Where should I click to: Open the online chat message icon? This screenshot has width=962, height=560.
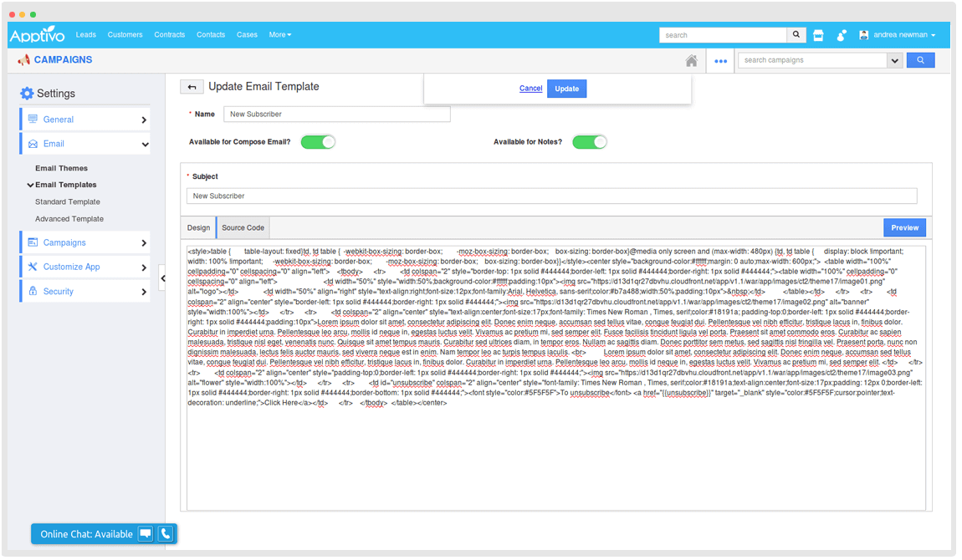coord(146,533)
